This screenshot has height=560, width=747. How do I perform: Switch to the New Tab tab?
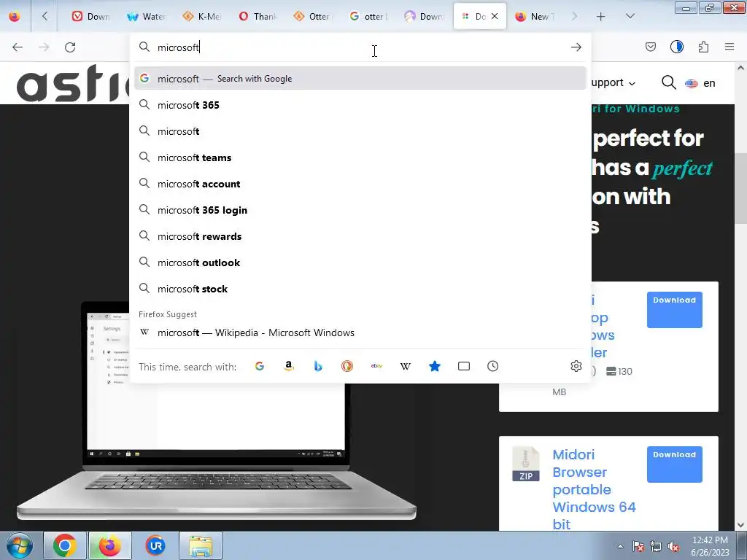tap(535, 16)
